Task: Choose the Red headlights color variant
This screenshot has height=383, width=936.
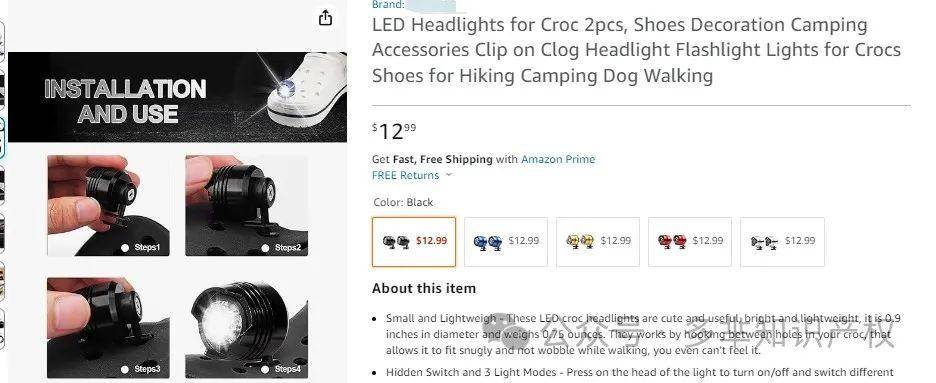Action: [x=690, y=242]
